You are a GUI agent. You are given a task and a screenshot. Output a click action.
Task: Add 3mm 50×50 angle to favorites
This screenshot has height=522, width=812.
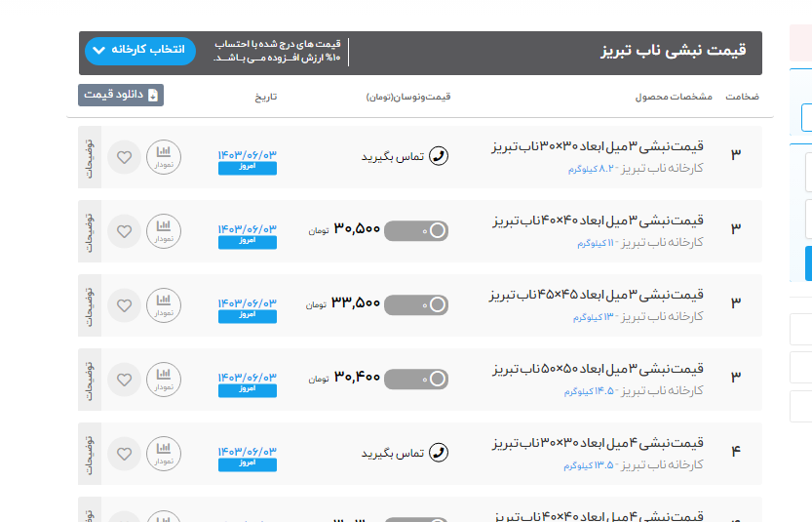124,380
